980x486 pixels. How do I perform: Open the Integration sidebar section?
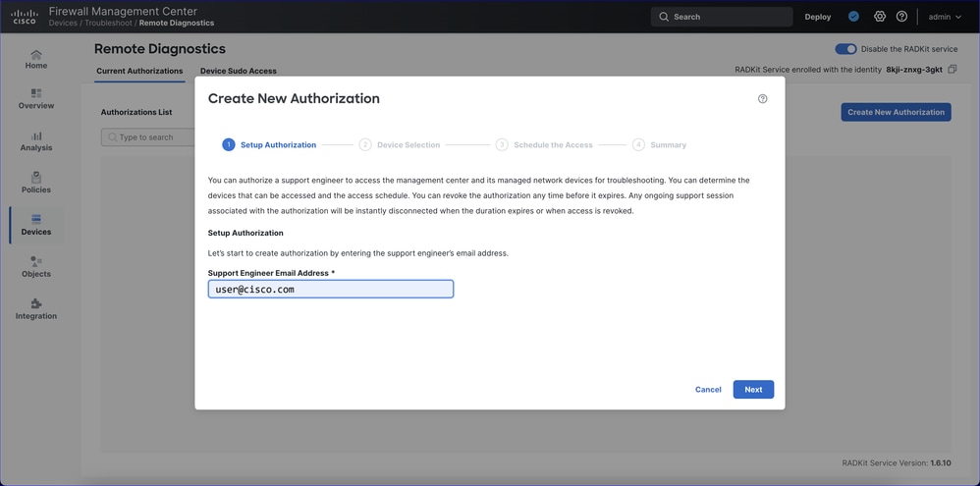[36, 309]
